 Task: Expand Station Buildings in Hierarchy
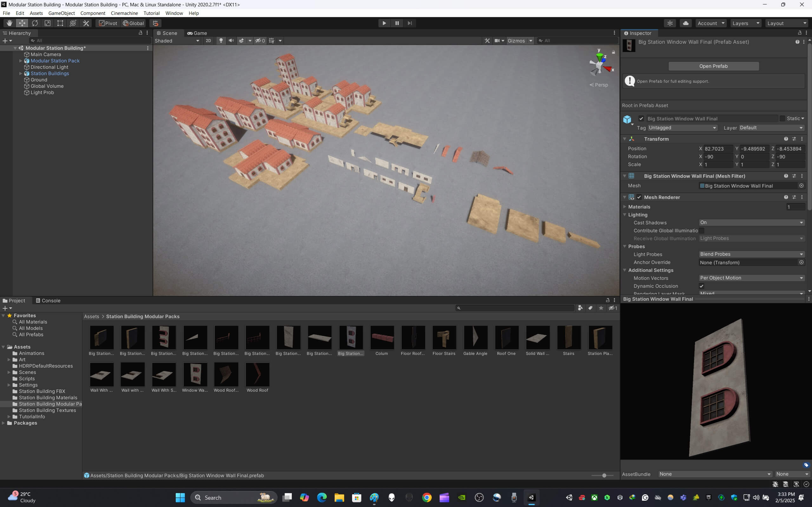(21, 74)
